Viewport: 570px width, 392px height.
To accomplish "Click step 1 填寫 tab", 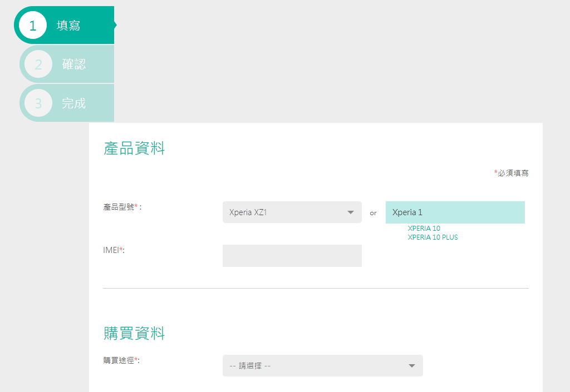I will [x=65, y=25].
